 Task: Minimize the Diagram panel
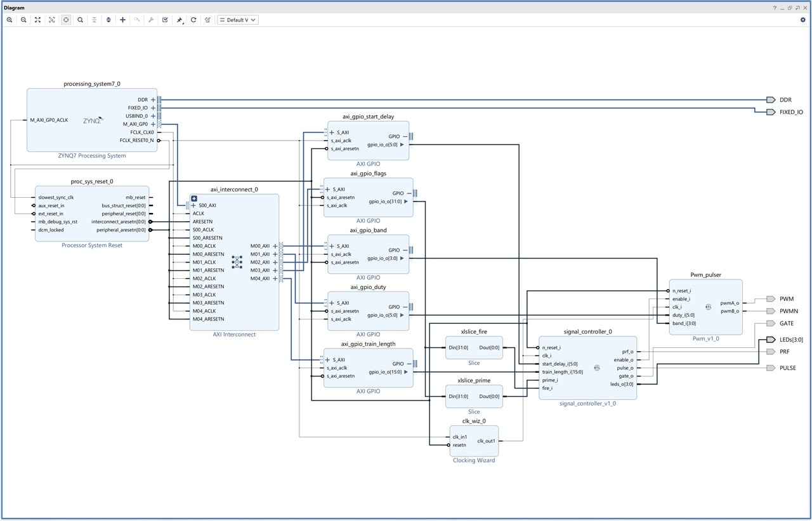(x=782, y=8)
